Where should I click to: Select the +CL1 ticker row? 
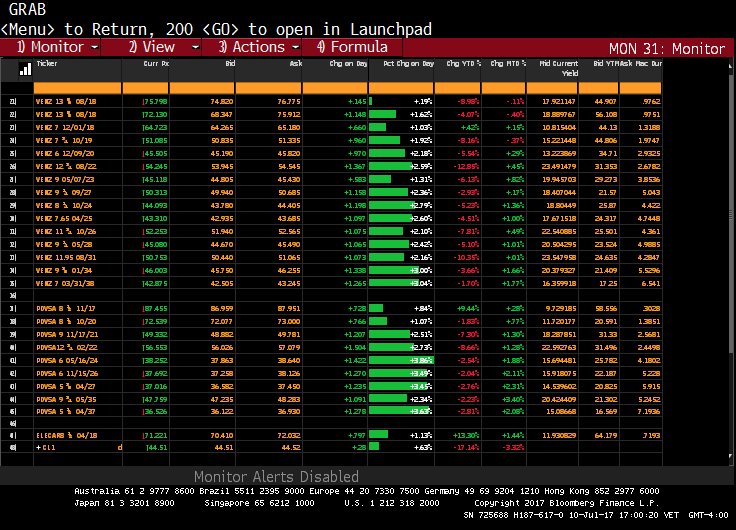(x=331, y=448)
